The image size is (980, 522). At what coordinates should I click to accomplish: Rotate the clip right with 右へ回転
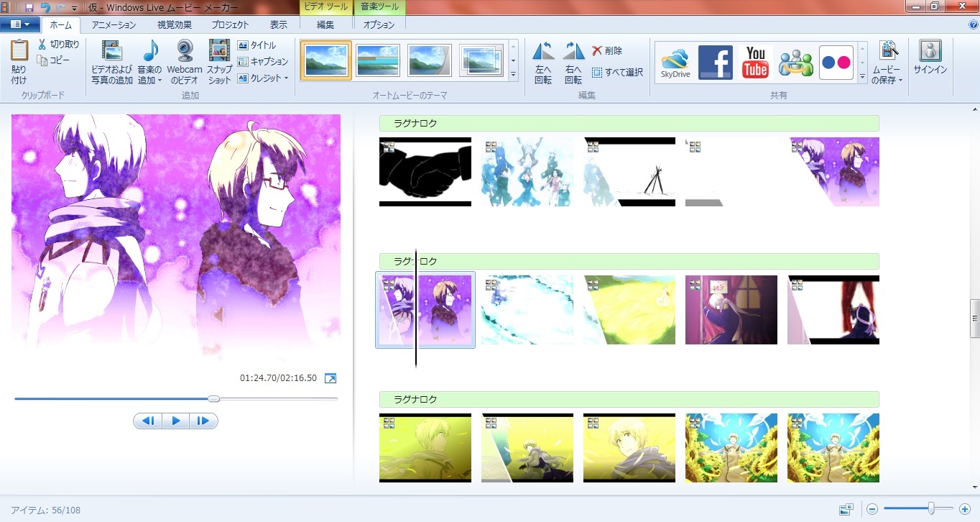pyautogui.click(x=573, y=63)
